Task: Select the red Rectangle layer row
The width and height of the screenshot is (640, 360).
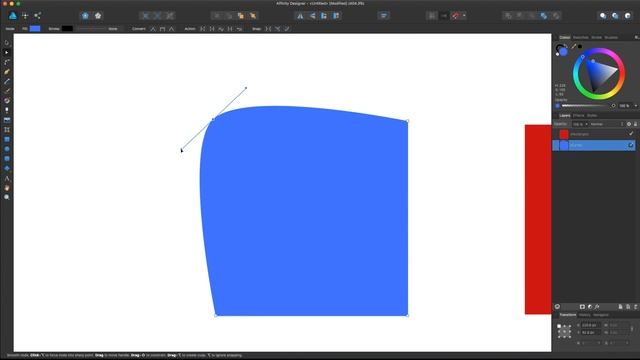Action: (594, 134)
